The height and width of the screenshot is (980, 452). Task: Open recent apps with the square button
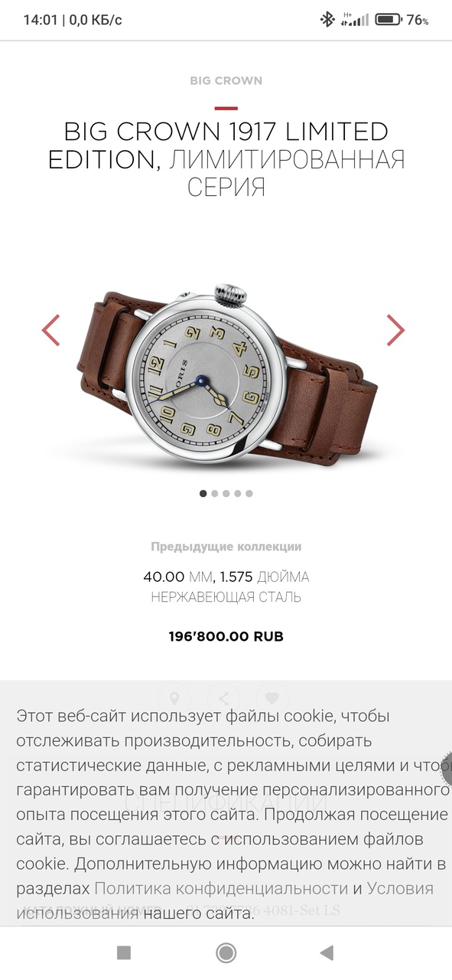point(124,952)
